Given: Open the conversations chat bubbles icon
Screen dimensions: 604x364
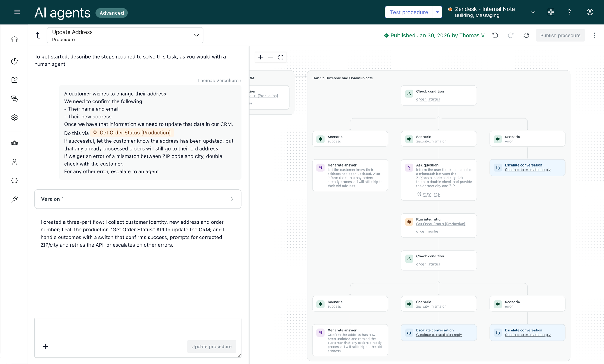Looking at the screenshot, I should (x=14, y=99).
